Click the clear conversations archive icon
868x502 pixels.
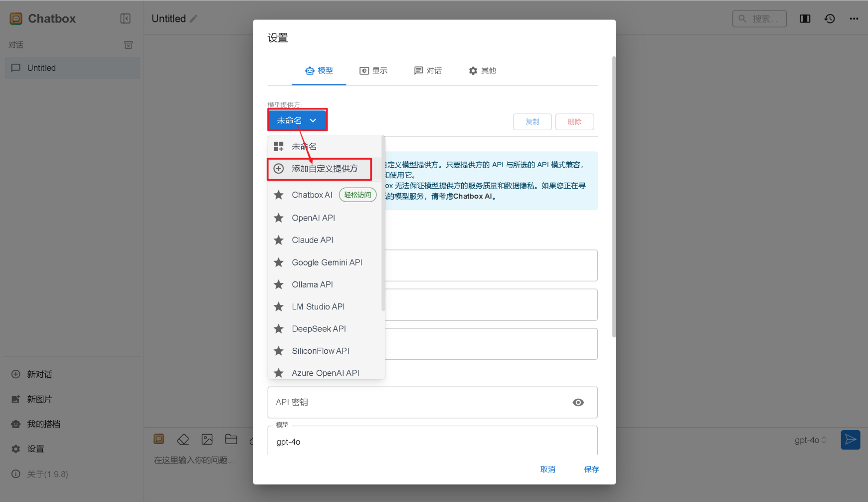tap(128, 45)
